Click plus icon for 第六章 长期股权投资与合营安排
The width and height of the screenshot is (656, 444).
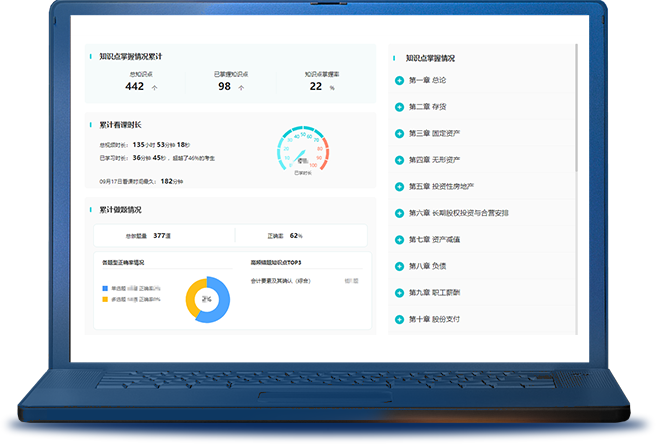400,213
